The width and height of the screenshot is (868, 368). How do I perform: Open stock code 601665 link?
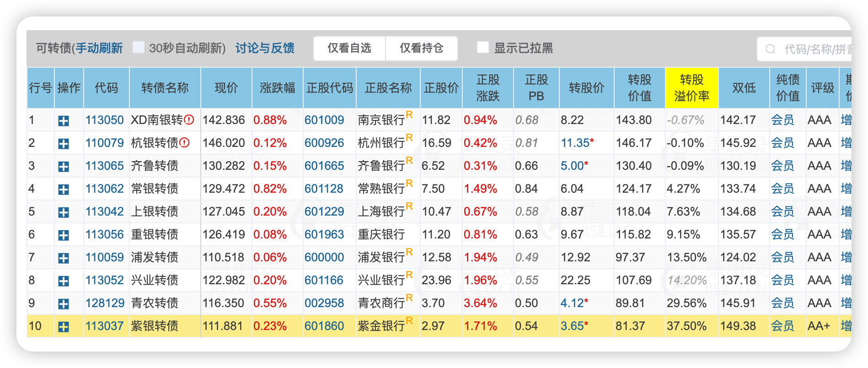coord(324,166)
